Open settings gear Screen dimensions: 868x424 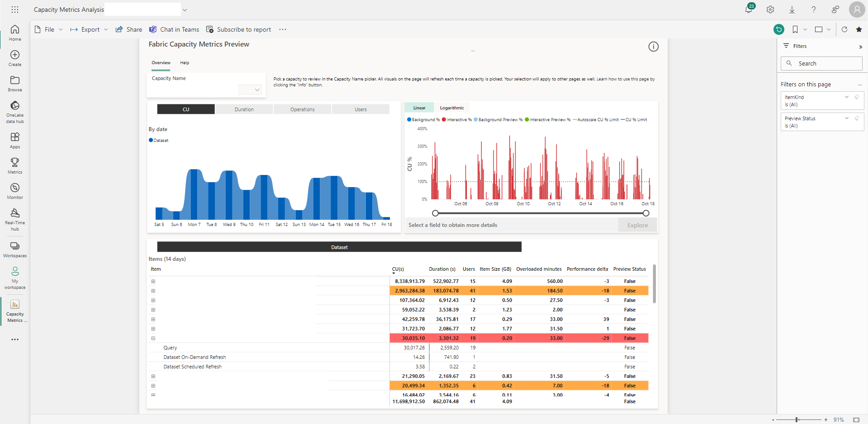770,9
